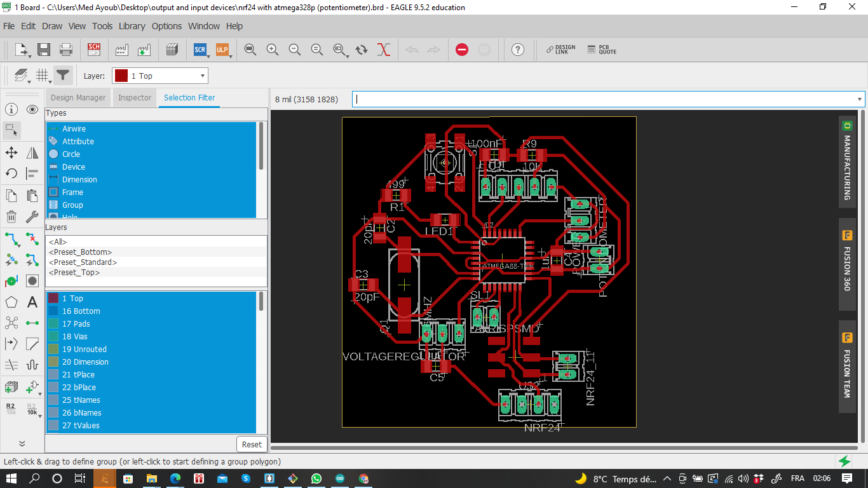The image size is (868, 488).
Task: Switch to schematic with SCH/BRD icon
Action: (94, 50)
